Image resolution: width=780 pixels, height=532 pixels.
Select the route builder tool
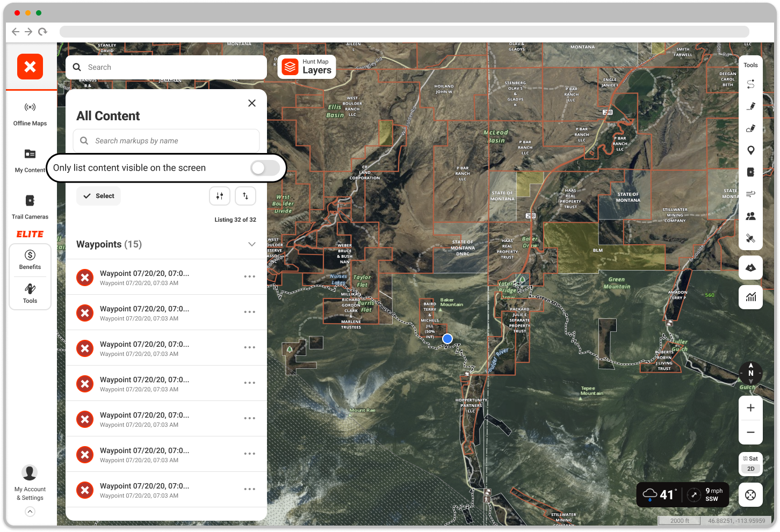751,84
